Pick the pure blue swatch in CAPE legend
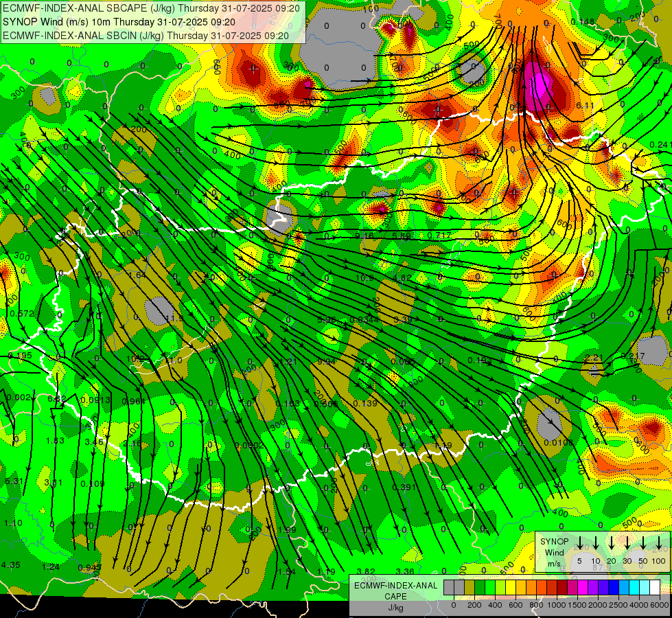This screenshot has width=672, height=618. coord(614,587)
